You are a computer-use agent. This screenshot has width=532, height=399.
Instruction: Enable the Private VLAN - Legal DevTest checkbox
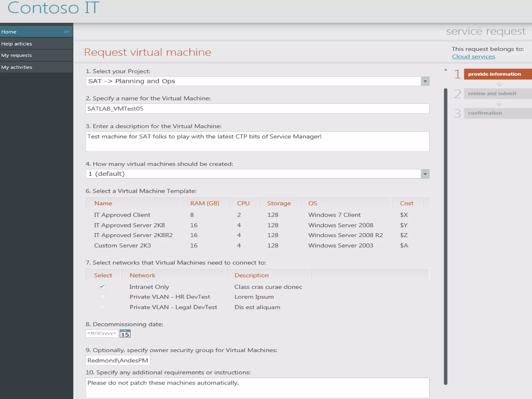coord(102,307)
